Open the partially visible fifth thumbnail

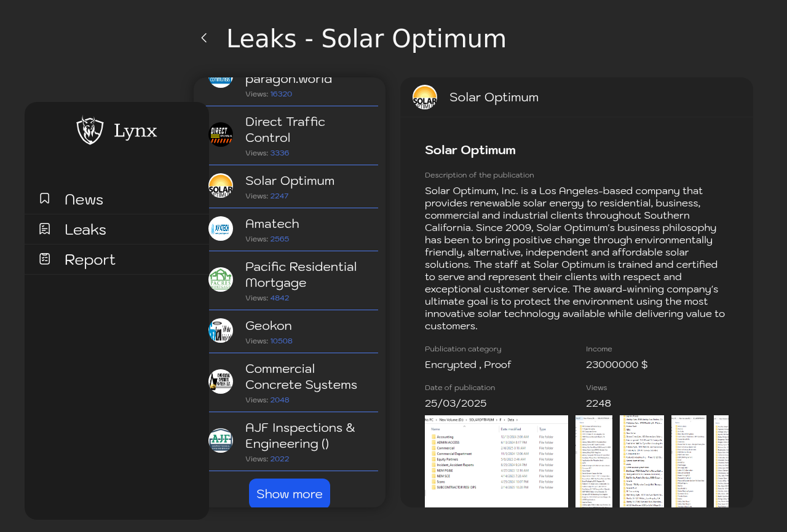721,461
